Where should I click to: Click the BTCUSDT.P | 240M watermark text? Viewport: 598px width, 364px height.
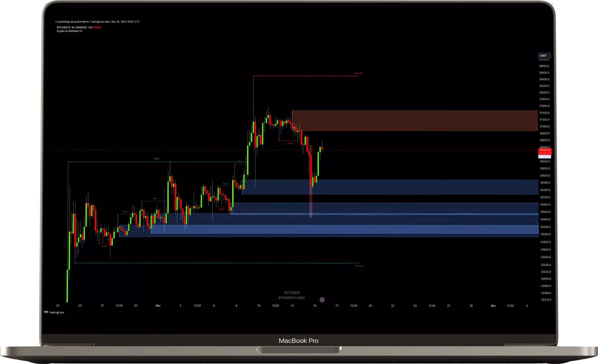[x=291, y=298]
